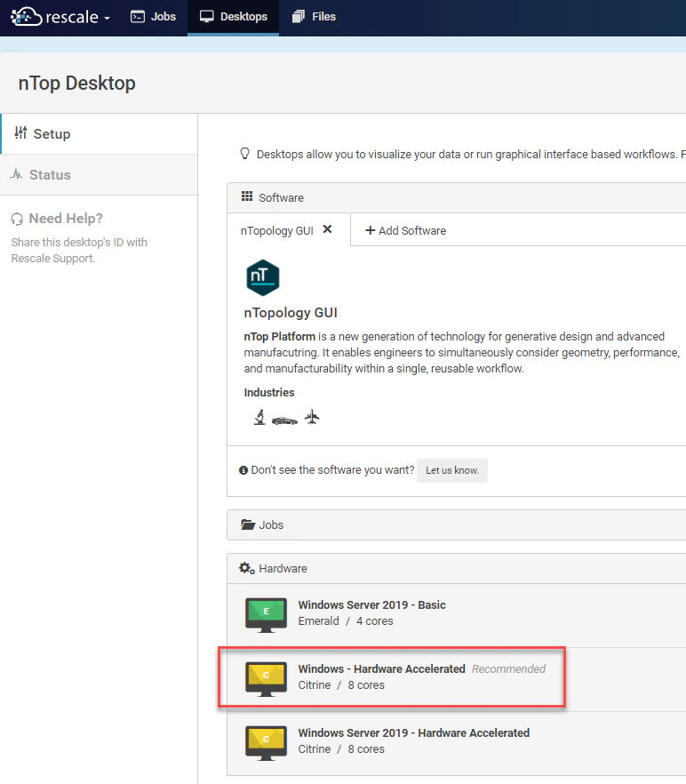Click the nTopology GUI heading
686x784 pixels.
tap(291, 313)
